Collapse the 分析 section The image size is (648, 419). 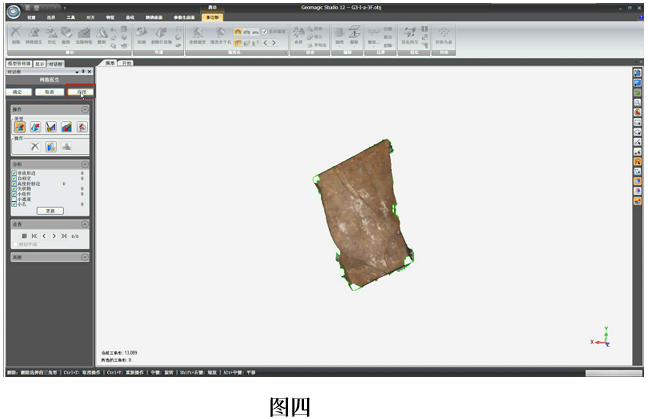tap(84, 164)
